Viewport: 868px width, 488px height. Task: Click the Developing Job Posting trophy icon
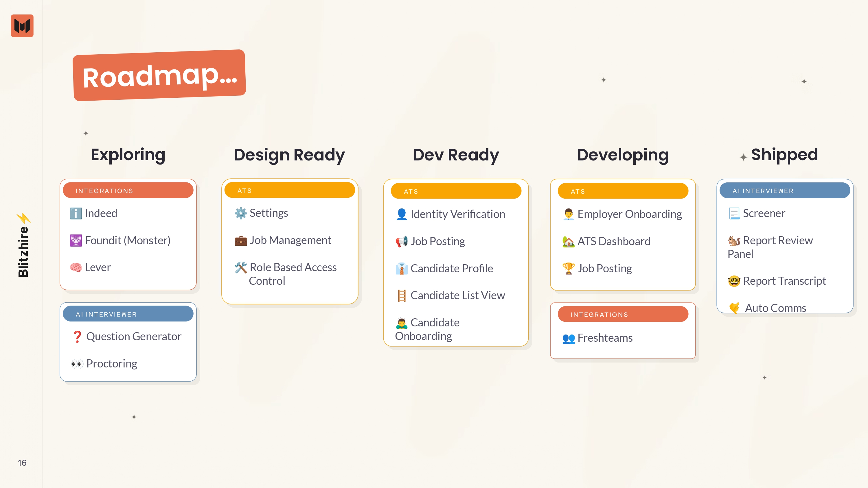[x=569, y=268]
